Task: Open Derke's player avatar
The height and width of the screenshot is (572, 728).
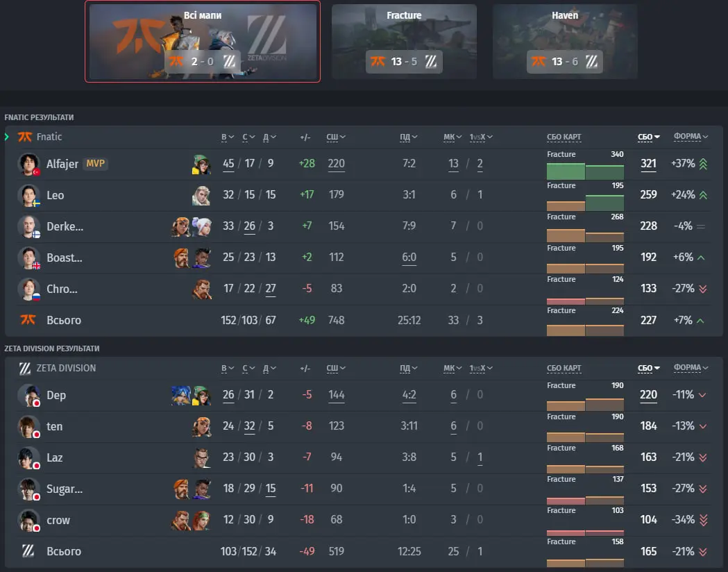Action: 28,226
